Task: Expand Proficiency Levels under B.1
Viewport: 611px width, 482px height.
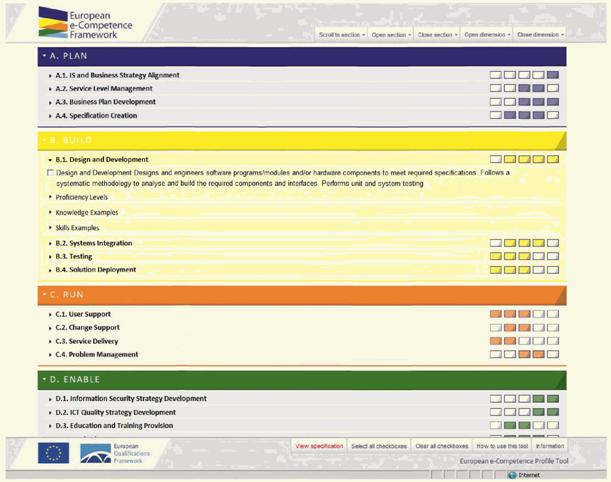Action: 81,197
